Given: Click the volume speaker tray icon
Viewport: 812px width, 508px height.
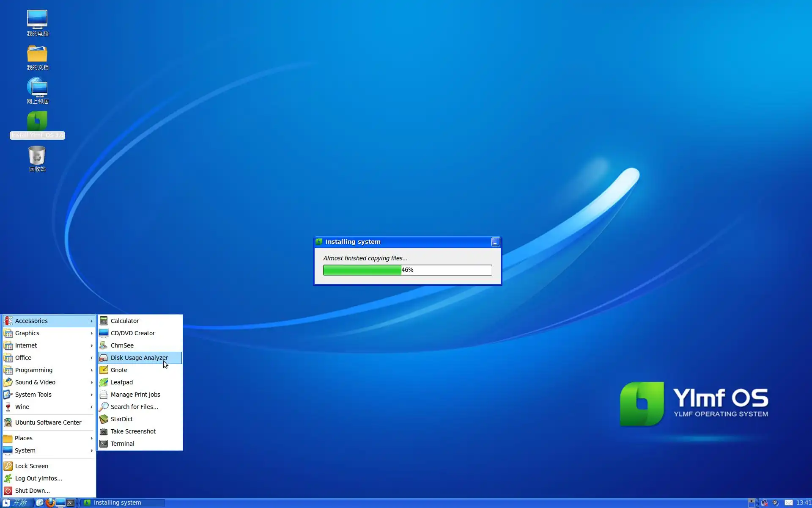Looking at the screenshot, I should coord(775,502).
